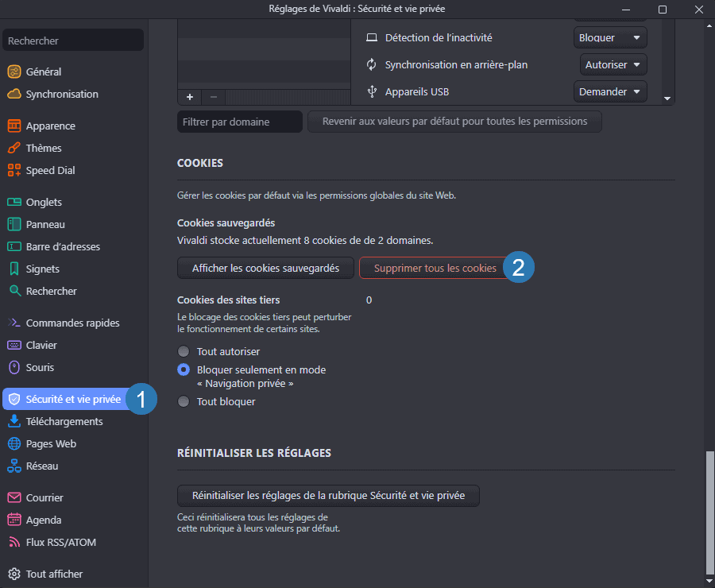The width and height of the screenshot is (715, 588).
Task: Click the Tout afficher label
Action: (54, 574)
